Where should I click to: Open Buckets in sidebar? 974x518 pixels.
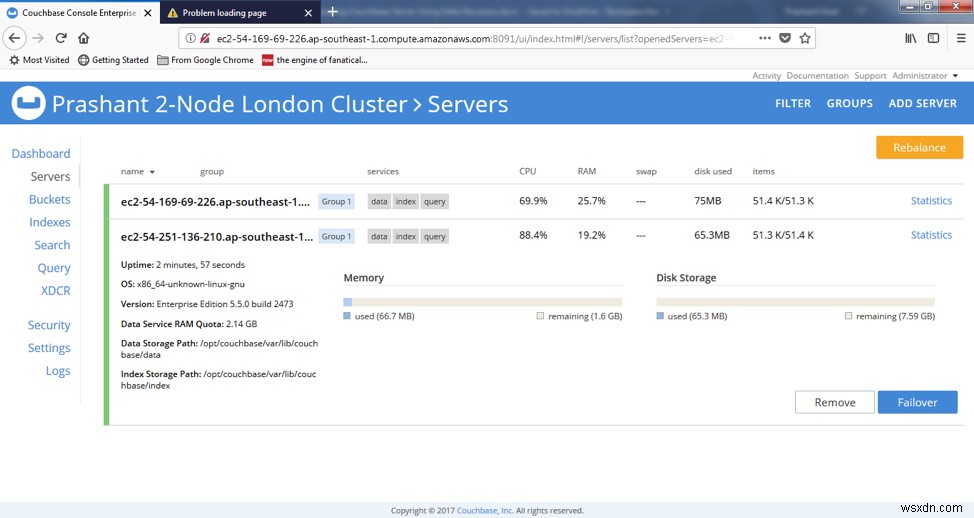click(50, 199)
